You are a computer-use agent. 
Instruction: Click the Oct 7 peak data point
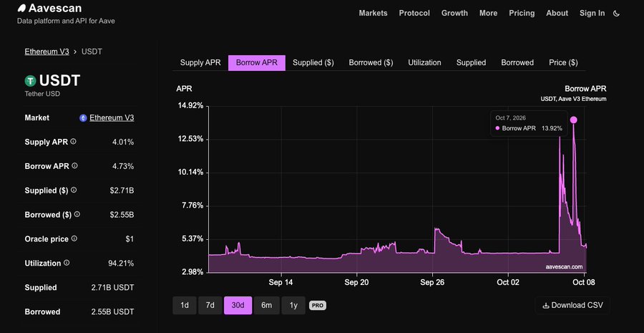click(573, 120)
